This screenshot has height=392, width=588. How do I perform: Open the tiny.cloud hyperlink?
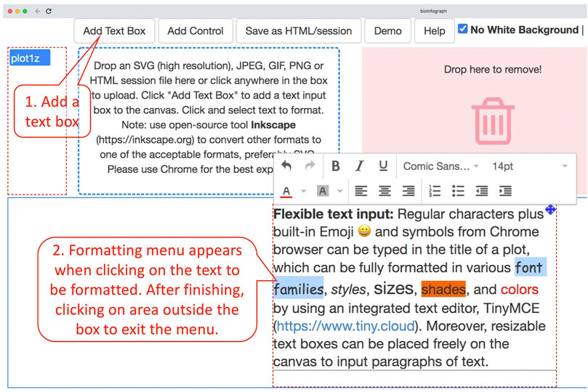click(345, 326)
